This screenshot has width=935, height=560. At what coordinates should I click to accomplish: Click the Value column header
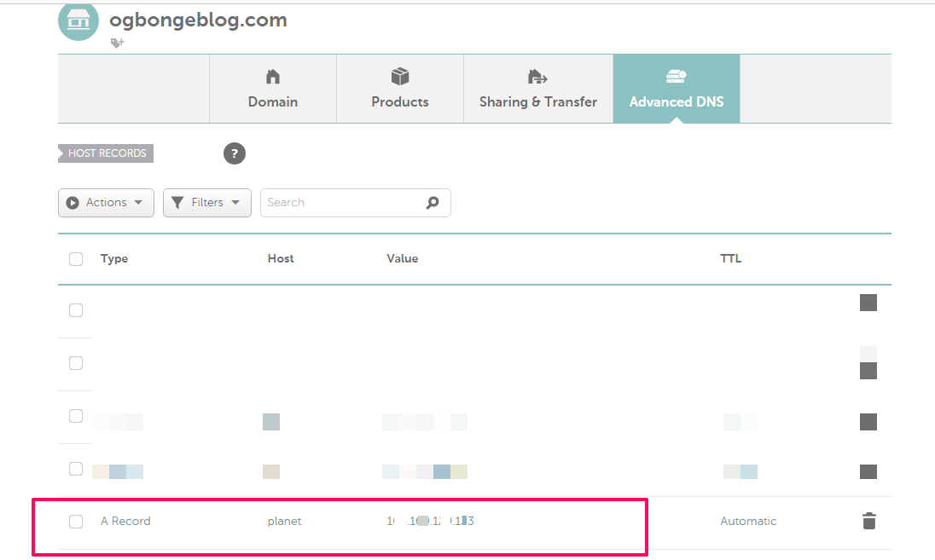pos(402,258)
